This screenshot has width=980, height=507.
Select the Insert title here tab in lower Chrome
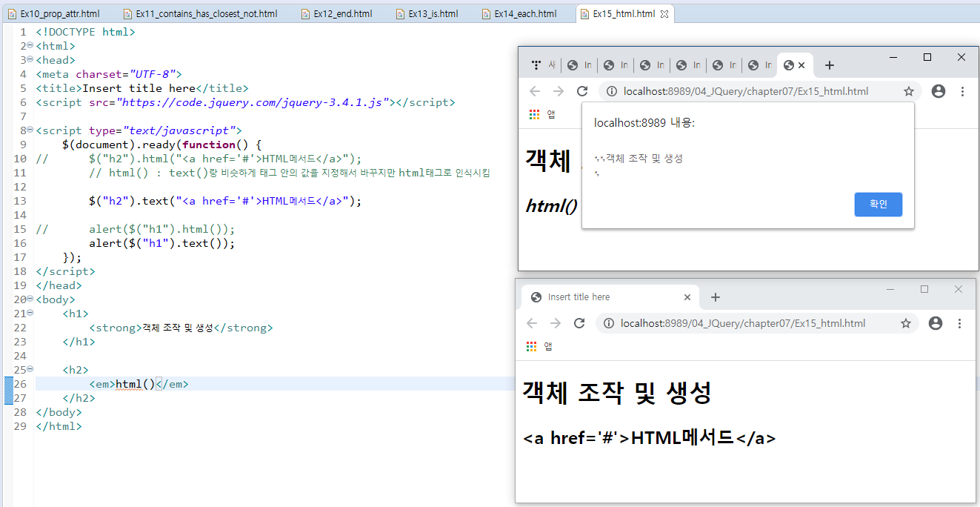click(607, 297)
